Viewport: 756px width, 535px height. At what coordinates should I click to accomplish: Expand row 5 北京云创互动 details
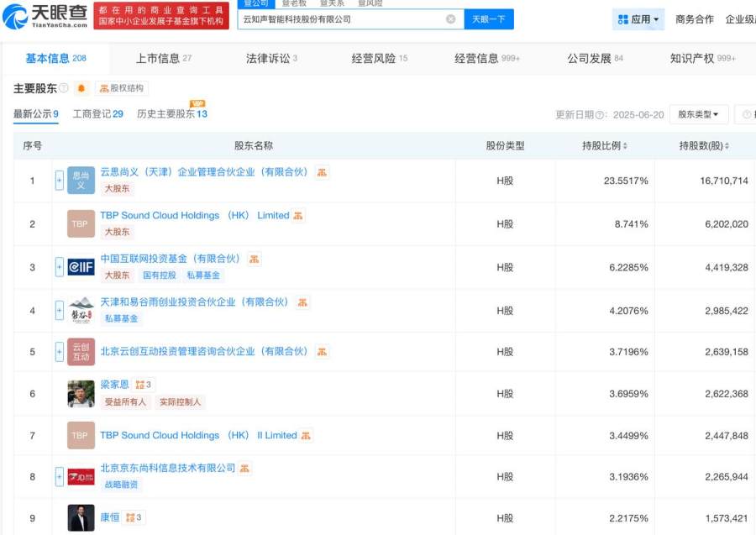pos(60,352)
